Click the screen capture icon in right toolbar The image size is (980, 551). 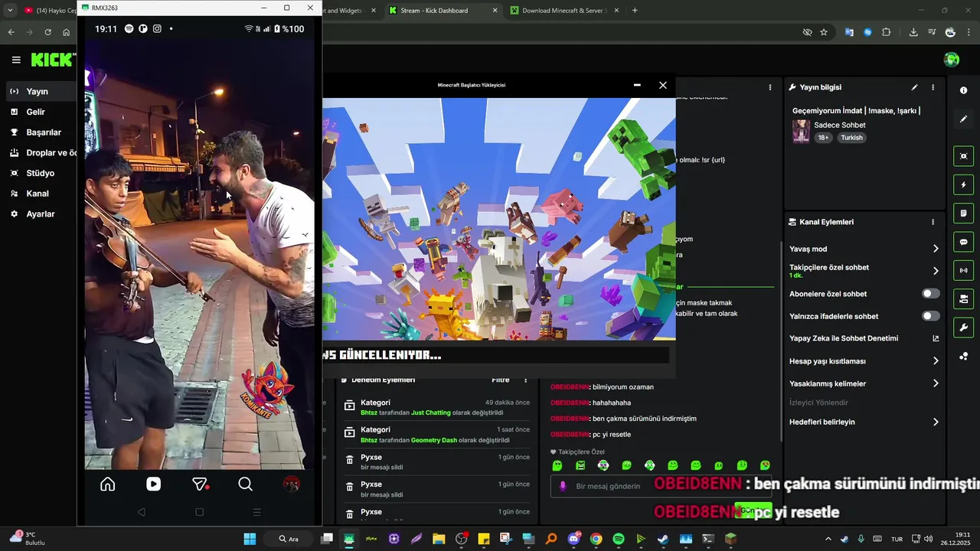[x=963, y=156]
